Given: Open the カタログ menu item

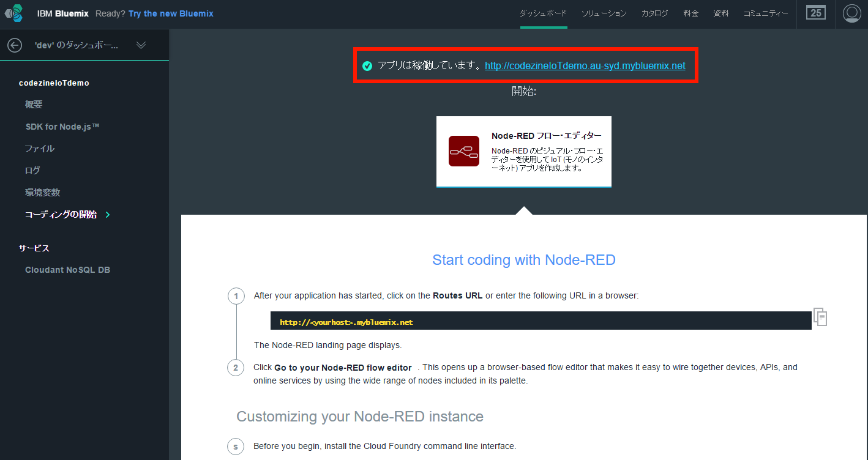Looking at the screenshot, I should point(654,13).
